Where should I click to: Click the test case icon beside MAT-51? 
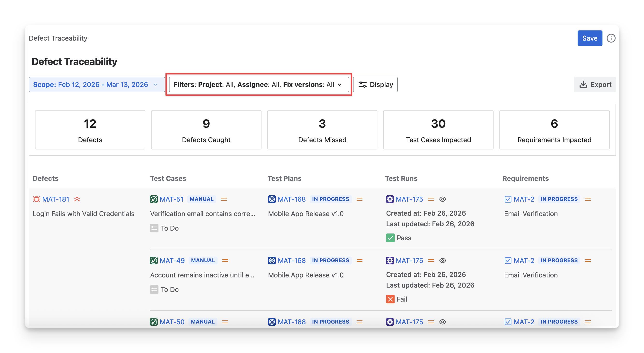[x=154, y=199]
